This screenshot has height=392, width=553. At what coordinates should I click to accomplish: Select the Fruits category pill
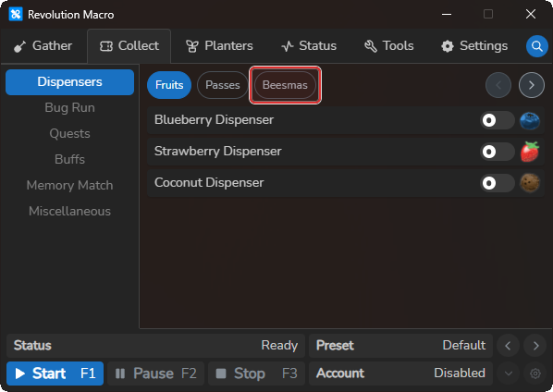[x=169, y=85]
